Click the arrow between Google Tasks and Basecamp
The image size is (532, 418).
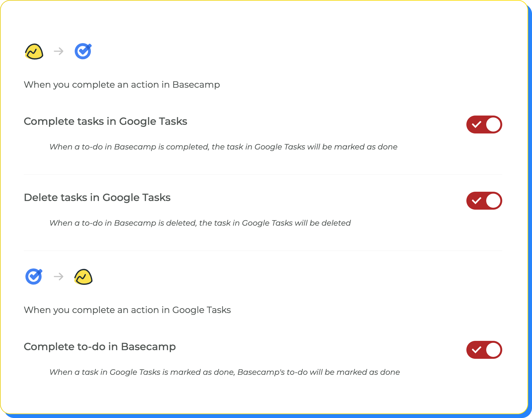[x=58, y=276]
